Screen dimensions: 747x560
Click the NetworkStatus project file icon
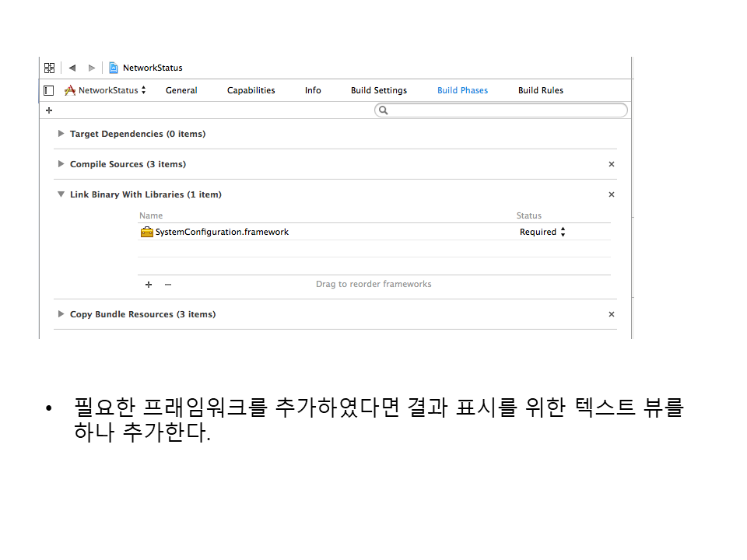click(x=114, y=68)
